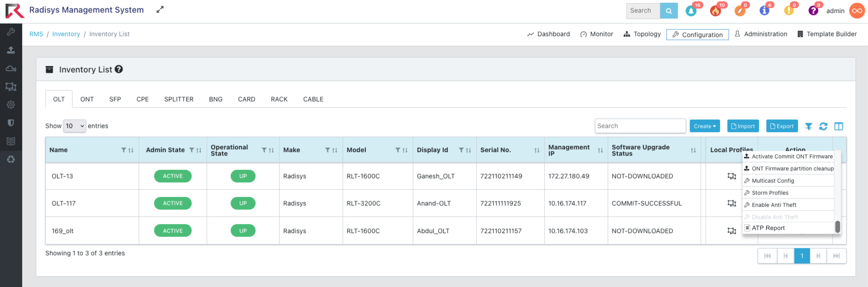Click the table filter funnel icon
The height and width of the screenshot is (287, 868).
tap(808, 126)
